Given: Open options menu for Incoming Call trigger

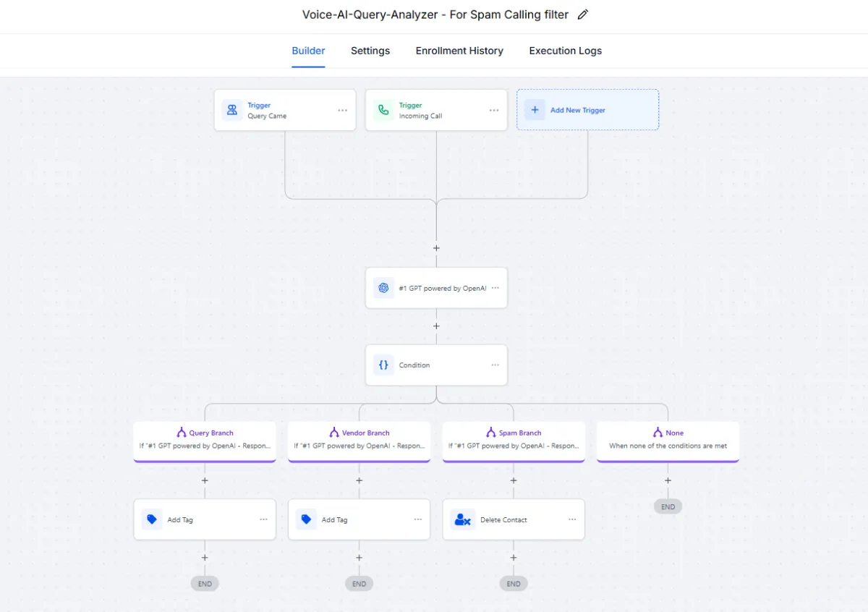Looking at the screenshot, I should pyautogui.click(x=494, y=111).
